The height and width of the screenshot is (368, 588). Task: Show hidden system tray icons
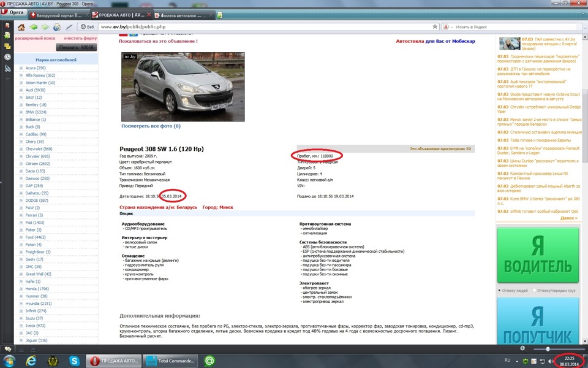(x=517, y=361)
